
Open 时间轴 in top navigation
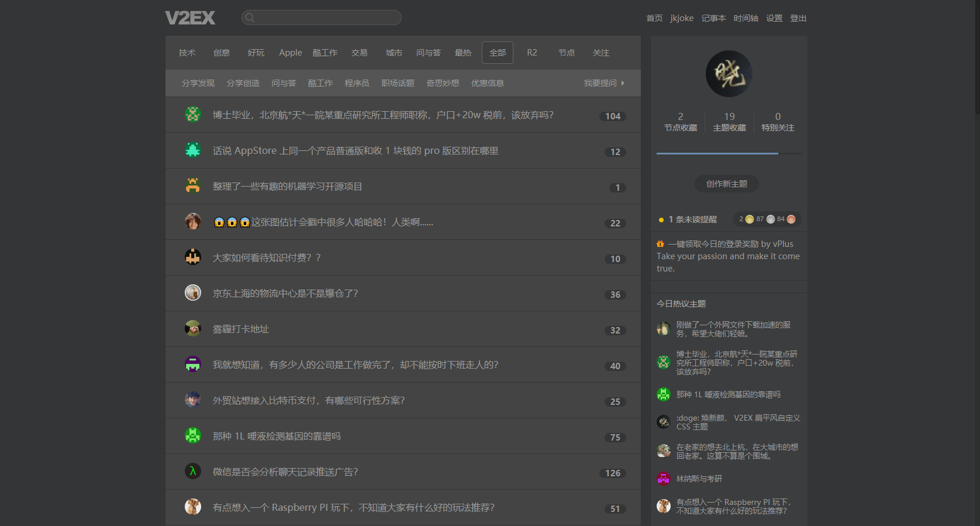coord(746,18)
